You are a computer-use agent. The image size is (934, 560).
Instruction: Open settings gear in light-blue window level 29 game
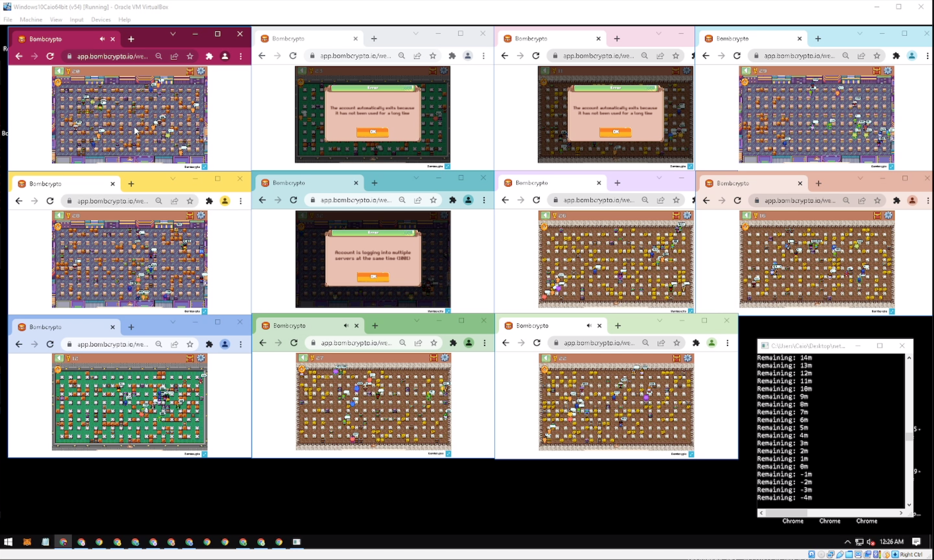888,71
